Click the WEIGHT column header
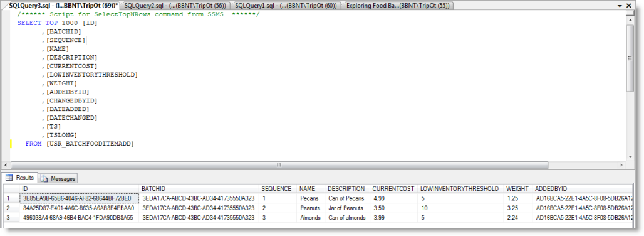 [x=518, y=189]
